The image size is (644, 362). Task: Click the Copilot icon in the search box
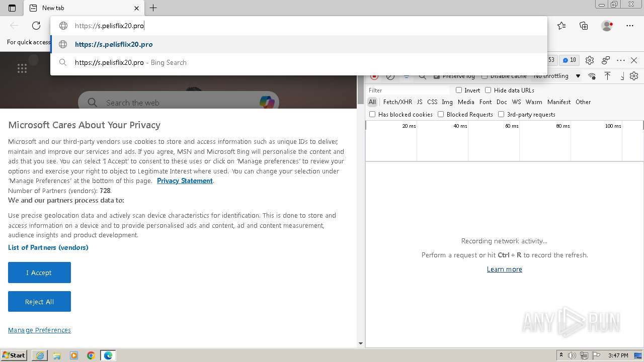pos(267,102)
